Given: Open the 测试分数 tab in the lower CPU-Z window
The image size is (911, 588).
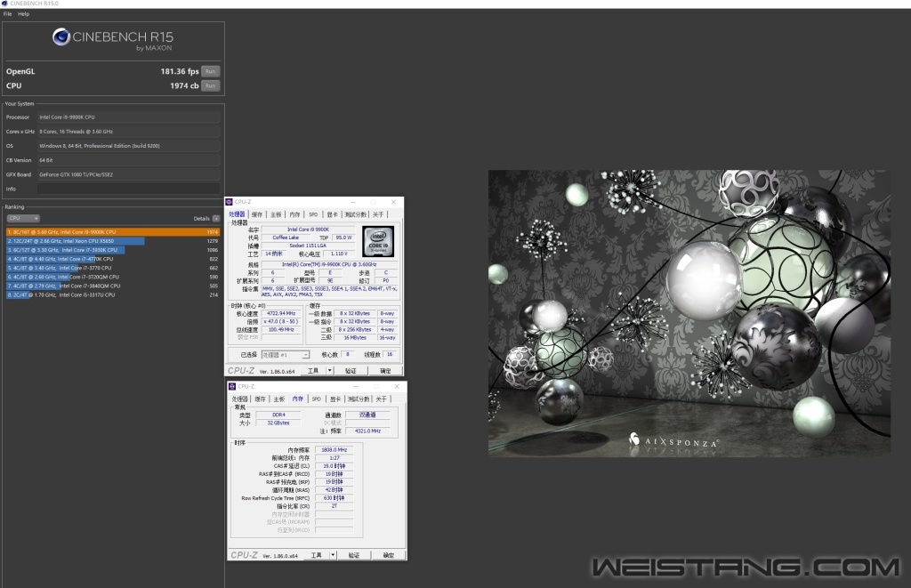Looking at the screenshot, I should [x=359, y=399].
